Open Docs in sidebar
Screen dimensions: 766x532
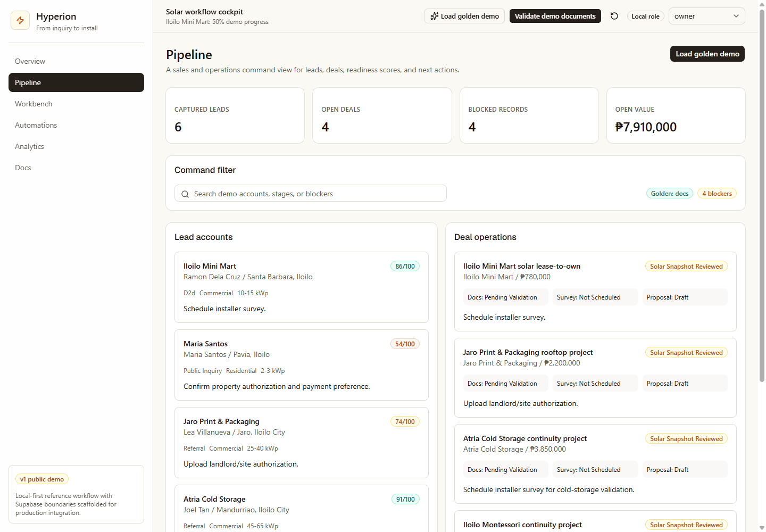[76, 168]
